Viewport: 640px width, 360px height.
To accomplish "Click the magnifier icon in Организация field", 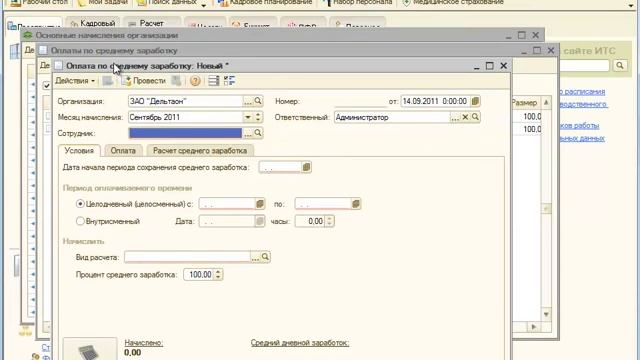I will (x=258, y=101).
